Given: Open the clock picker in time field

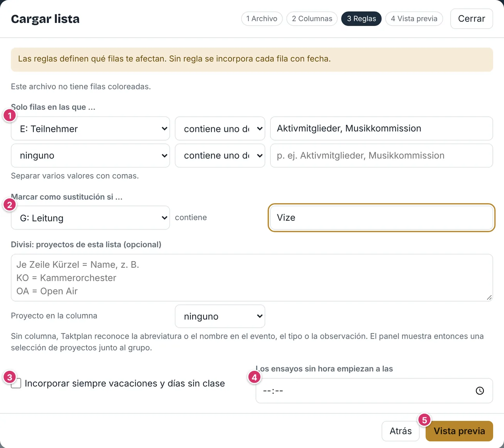Looking at the screenshot, I should [480, 391].
